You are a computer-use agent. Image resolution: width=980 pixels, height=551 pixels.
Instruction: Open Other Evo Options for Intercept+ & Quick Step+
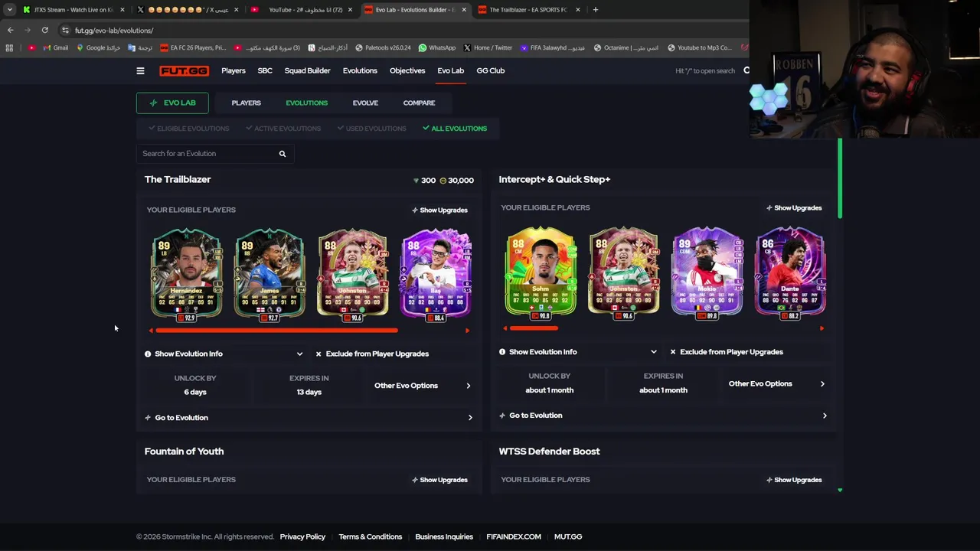click(x=777, y=383)
